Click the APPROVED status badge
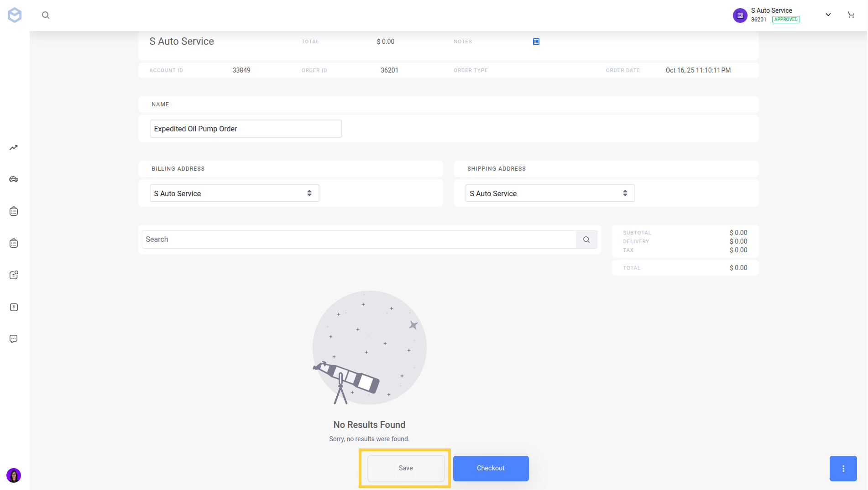Screen dimensions: 868x490 tap(785, 19)
